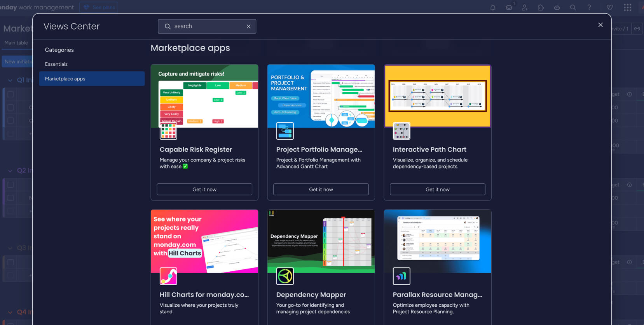Viewport: 644px width, 325px height.
Task: Click the Capable Risk Register app icon
Action: (168, 131)
